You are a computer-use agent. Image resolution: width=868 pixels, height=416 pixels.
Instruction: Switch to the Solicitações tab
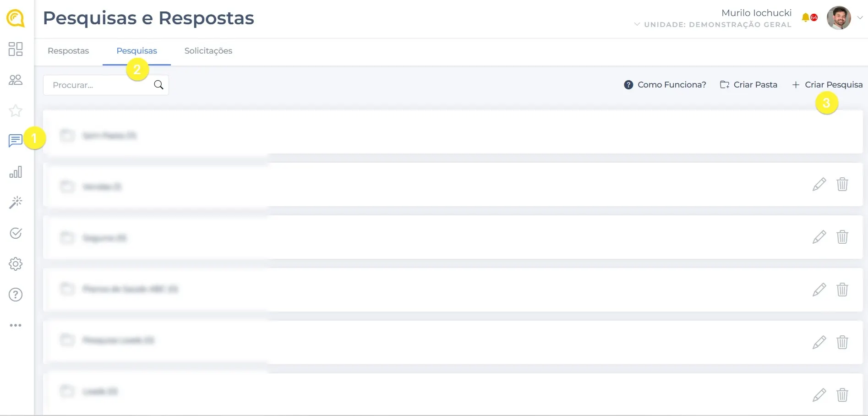click(x=208, y=51)
